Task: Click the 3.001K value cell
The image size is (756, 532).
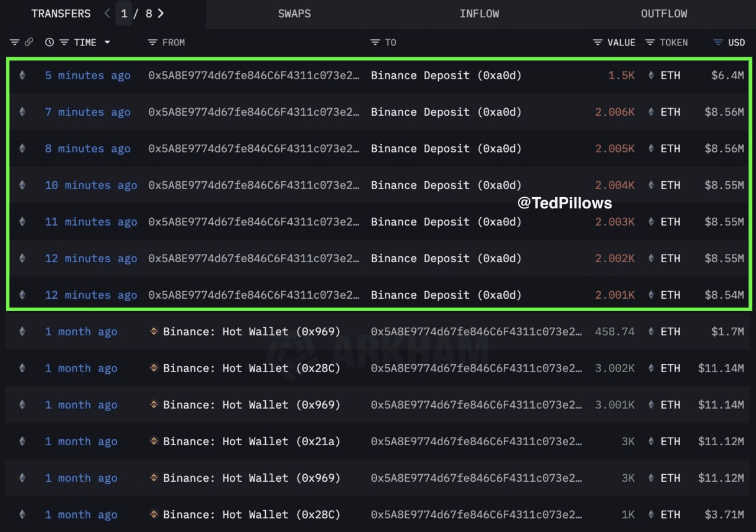Action: click(x=615, y=405)
